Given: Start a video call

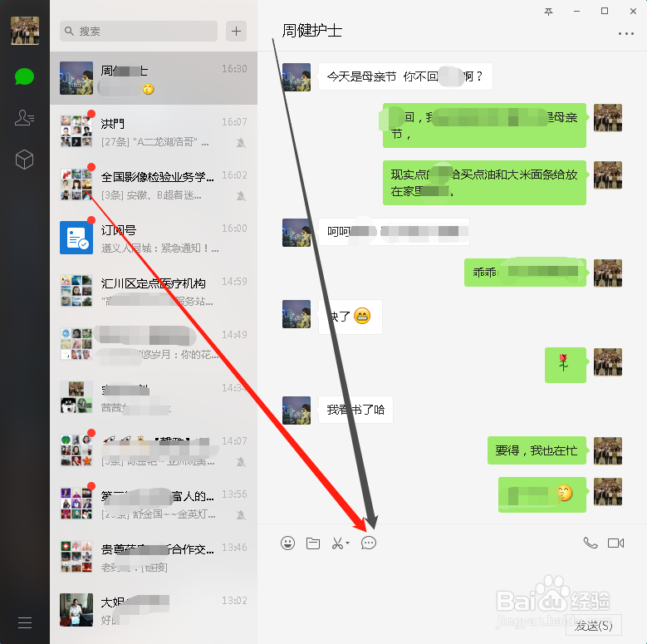Looking at the screenshot, I should tap(615, 543).
